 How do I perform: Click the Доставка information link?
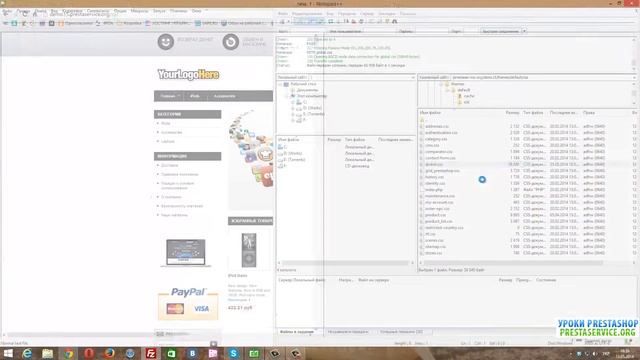[x=169, y=165]
